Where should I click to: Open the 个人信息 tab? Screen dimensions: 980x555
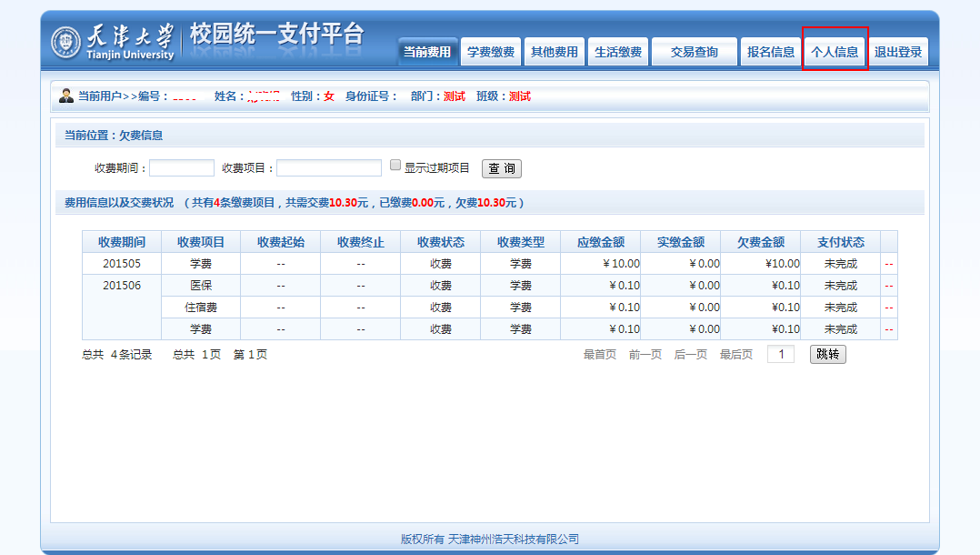(835, 52)
